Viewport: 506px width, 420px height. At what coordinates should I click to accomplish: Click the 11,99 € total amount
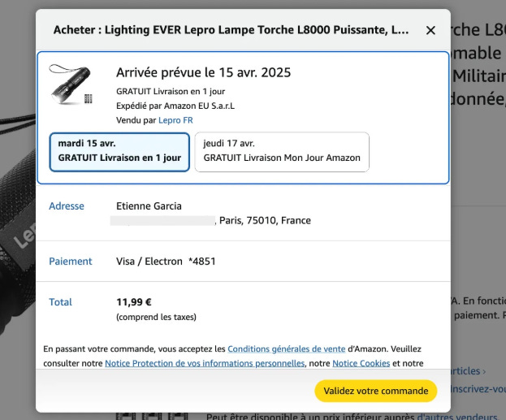pyautogui.click(x=134, y=302)
